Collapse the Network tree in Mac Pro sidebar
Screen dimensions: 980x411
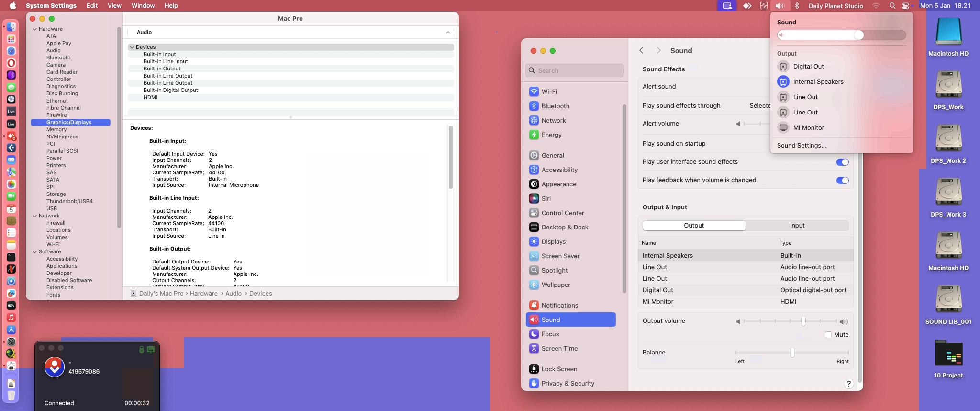point(35,216)
